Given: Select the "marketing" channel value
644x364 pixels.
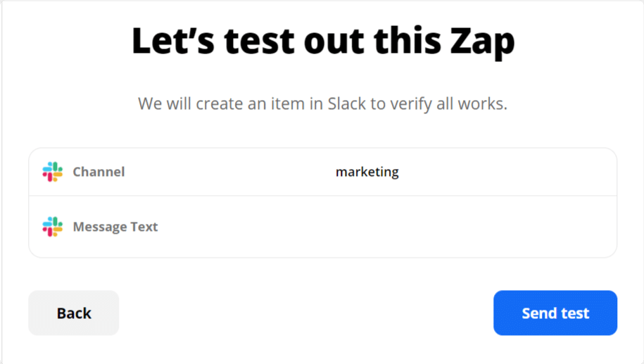Looking at the screenshot, I should point(367,172).
